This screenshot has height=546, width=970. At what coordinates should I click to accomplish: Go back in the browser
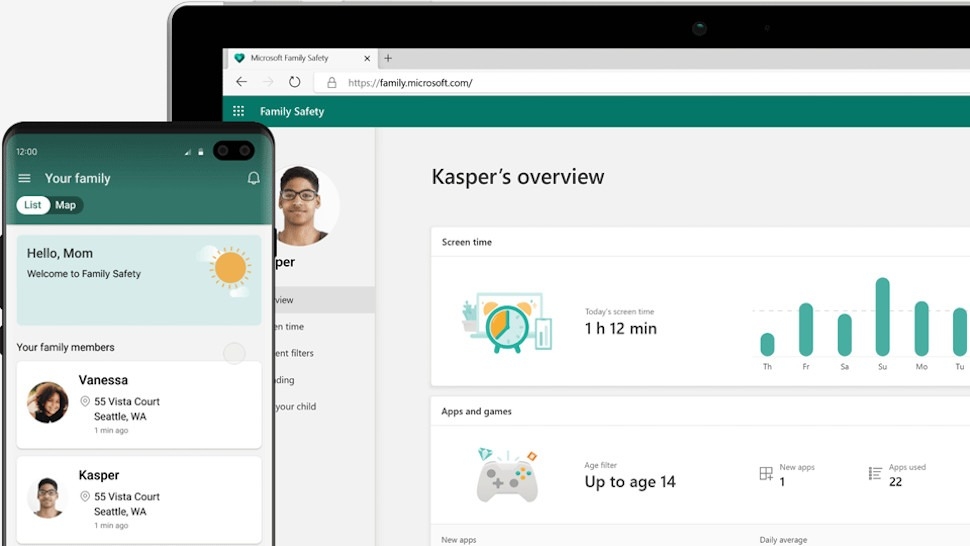(x=241, y=82)
